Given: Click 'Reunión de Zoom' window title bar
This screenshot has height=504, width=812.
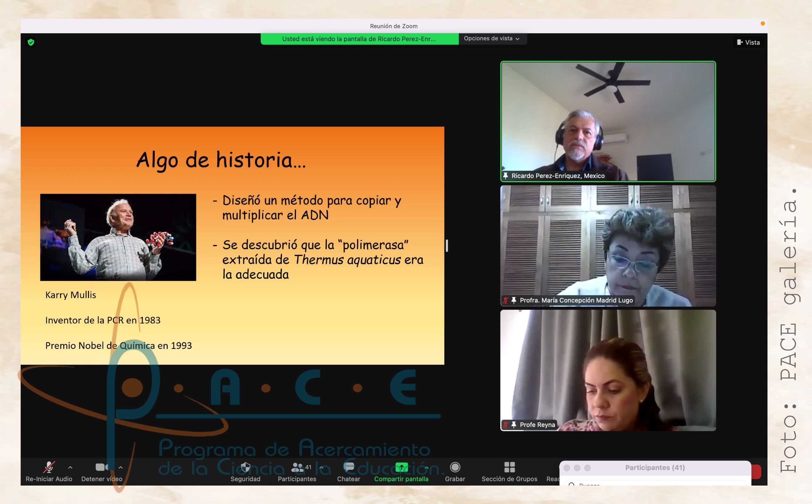Looking at the screenshot, I should pos(394,26).
